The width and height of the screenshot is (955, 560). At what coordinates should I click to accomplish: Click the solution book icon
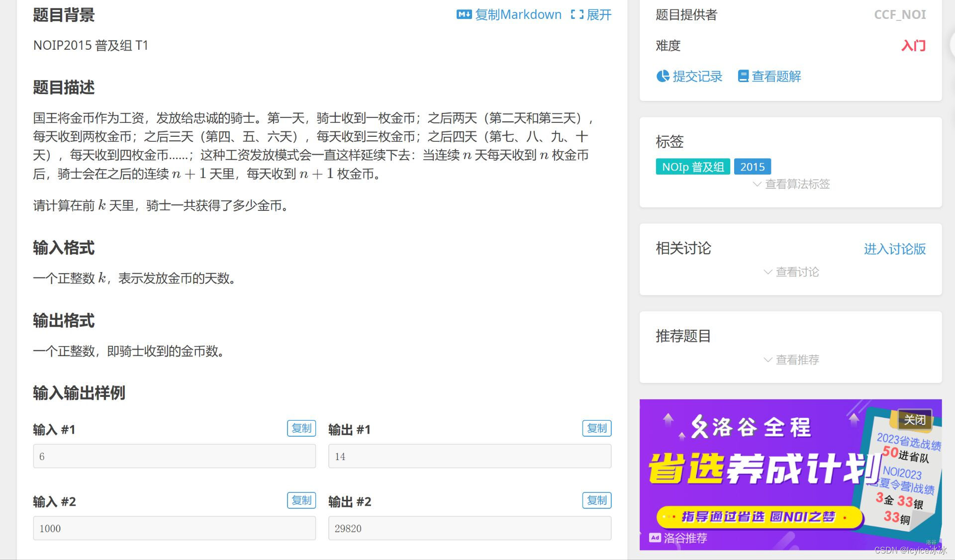point(743,76)
